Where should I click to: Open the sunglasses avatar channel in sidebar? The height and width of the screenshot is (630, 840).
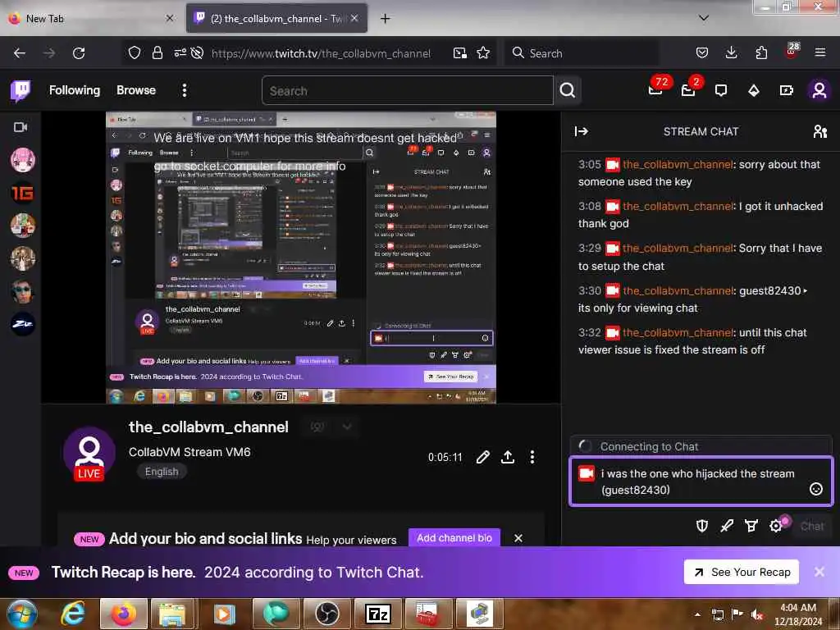[22, 291]
